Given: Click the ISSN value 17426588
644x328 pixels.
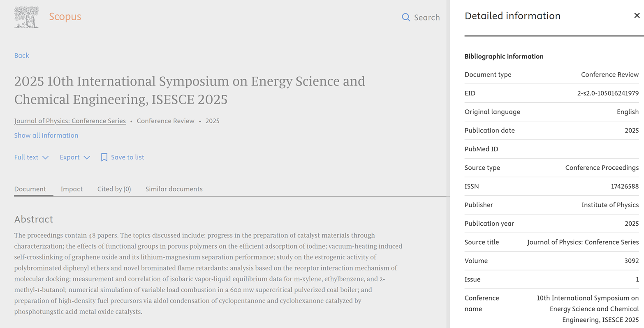Looking at the screenshot, I should tap(625, 186).
